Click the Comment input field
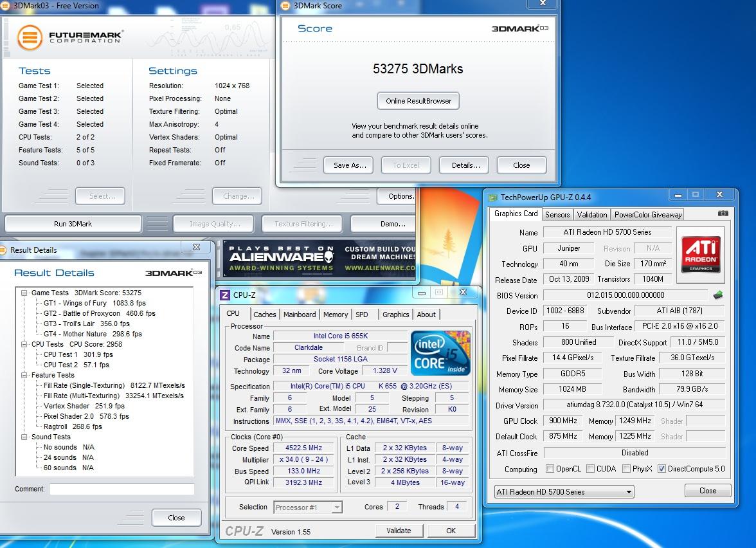 [x=122, y=489]
